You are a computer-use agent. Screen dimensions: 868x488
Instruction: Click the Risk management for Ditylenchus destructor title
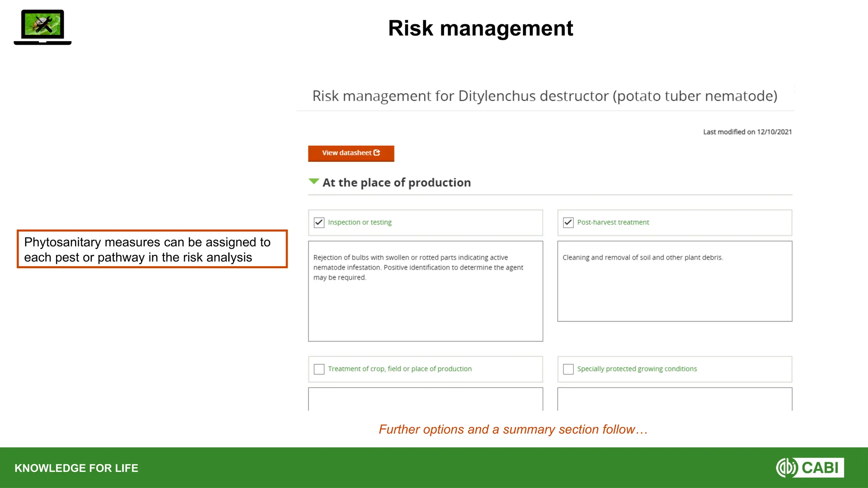[545, 96]
